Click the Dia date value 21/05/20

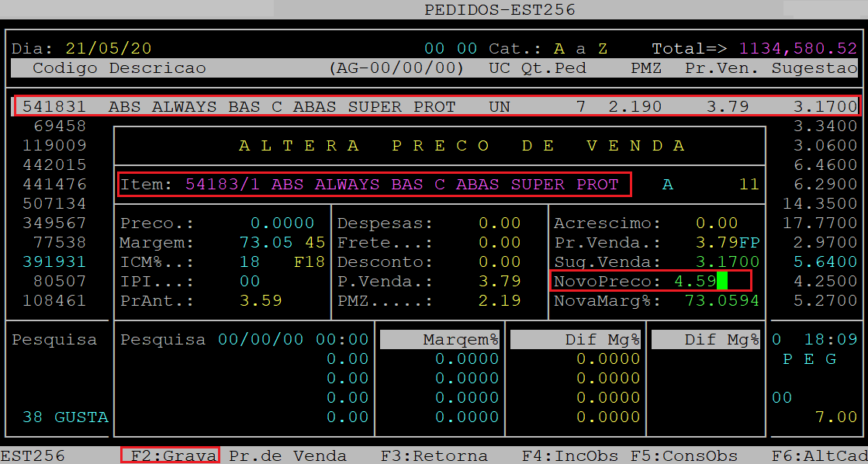pyautogui.click(x=109, y=48)
